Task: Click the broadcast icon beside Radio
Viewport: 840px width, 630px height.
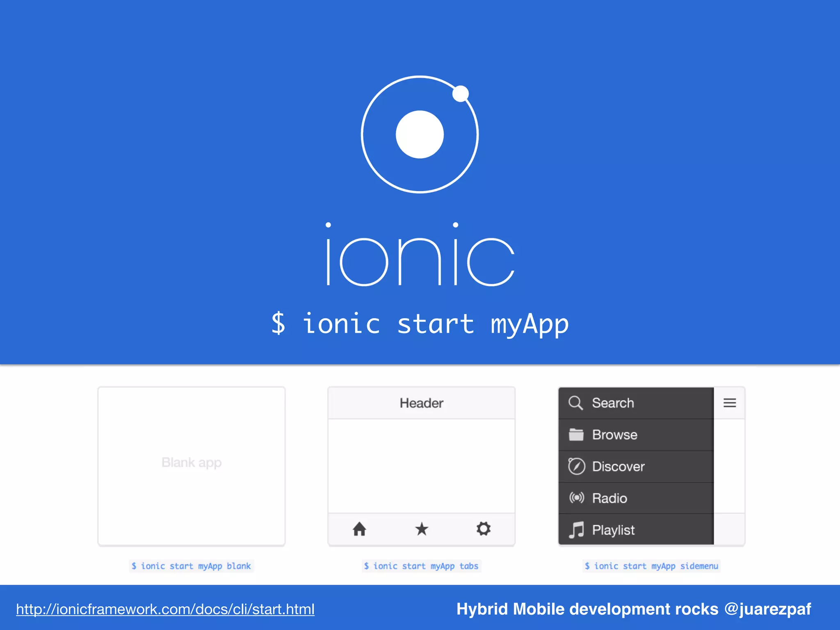Action: click(576, 498)
